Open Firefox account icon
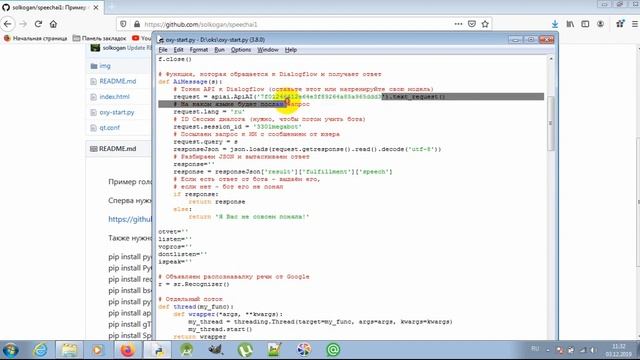Viewport: 640px width, 360px height. click(x=600, y=24)
